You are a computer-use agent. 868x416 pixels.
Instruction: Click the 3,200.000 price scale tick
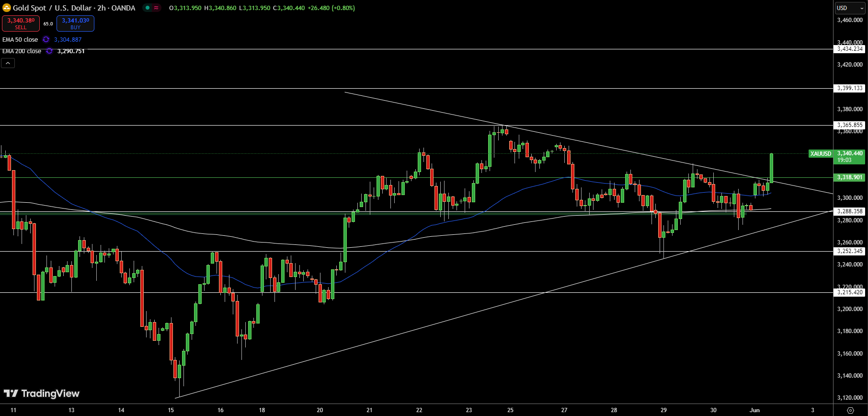coord(850,309)
